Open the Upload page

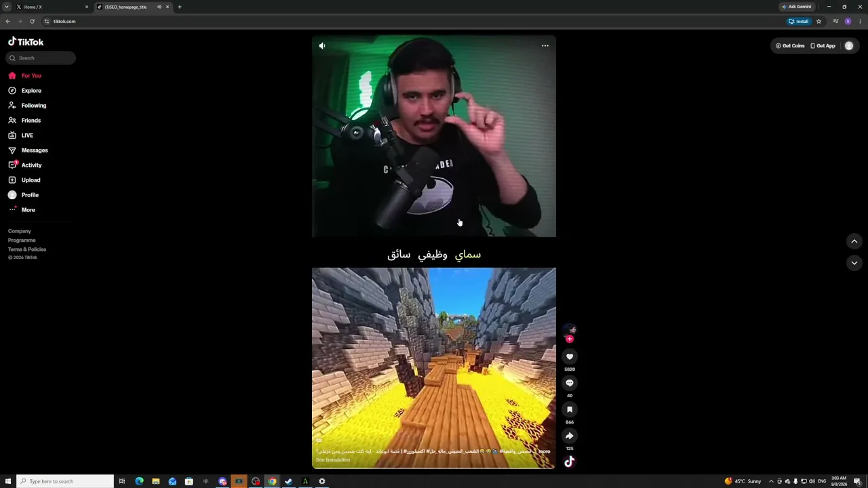[24, 180]
